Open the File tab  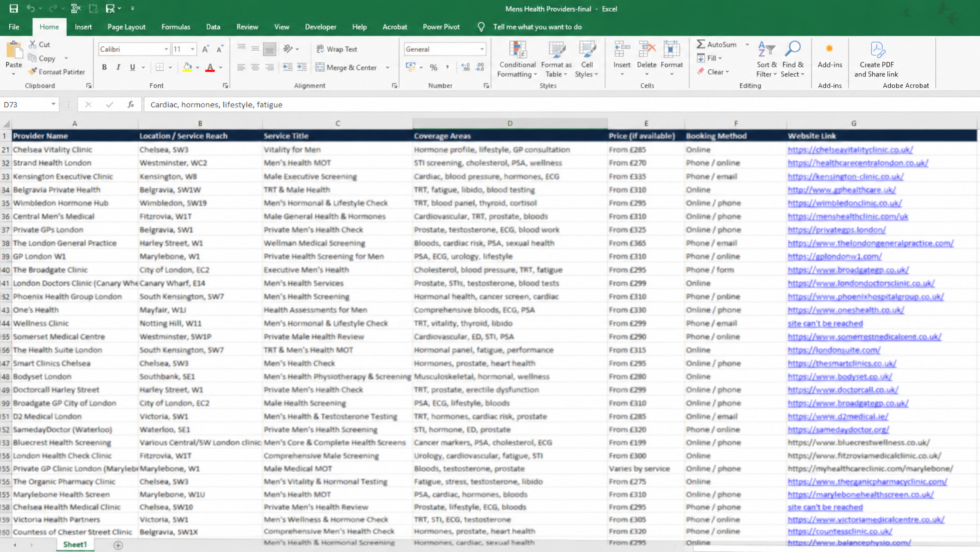[13, 27]
